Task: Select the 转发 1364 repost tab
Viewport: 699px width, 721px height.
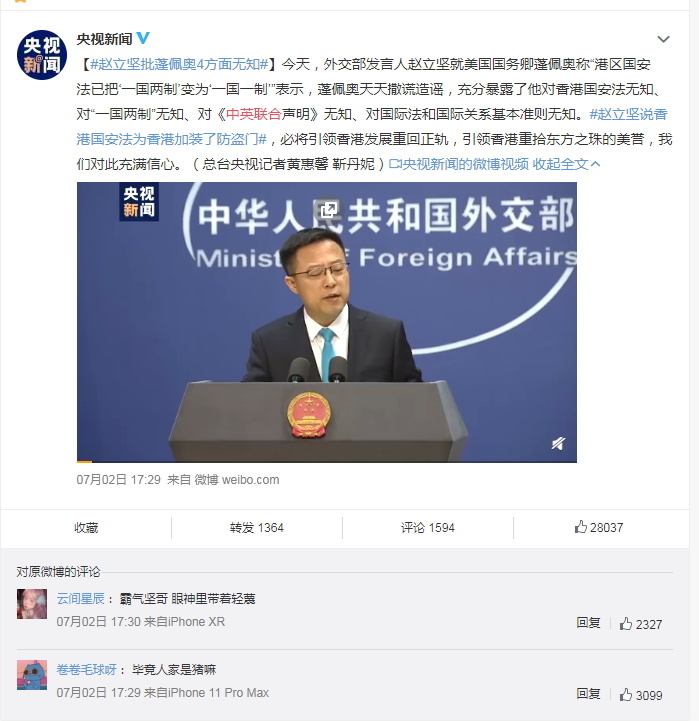Action: tap(257, 527)
